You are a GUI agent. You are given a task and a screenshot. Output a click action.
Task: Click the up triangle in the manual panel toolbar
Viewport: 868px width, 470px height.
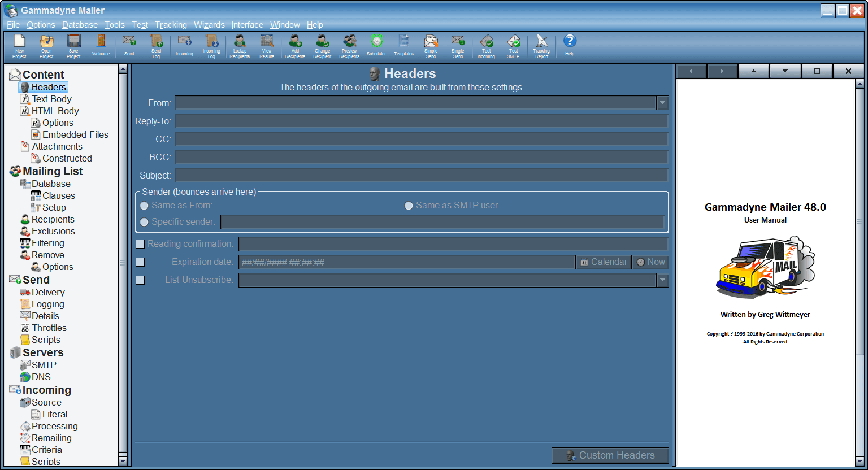[x=753, y=71]
